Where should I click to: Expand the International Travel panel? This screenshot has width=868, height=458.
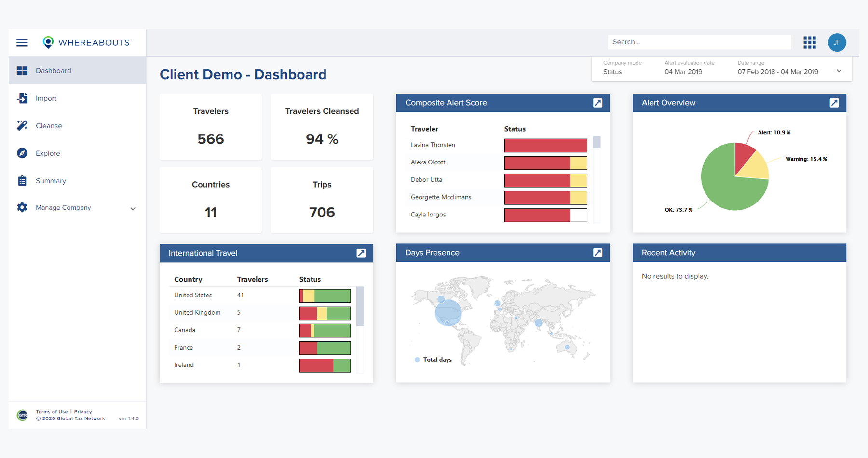[x=361, y=253]
